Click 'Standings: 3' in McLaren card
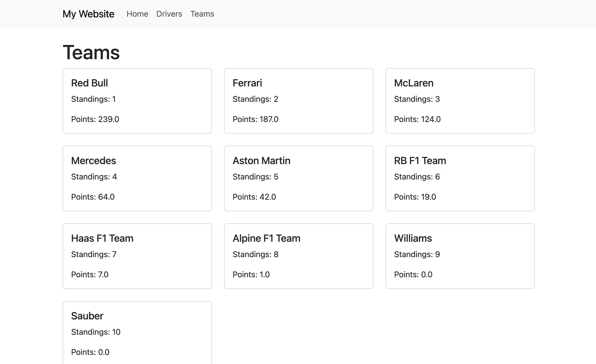596x364 pixels. 417,99
